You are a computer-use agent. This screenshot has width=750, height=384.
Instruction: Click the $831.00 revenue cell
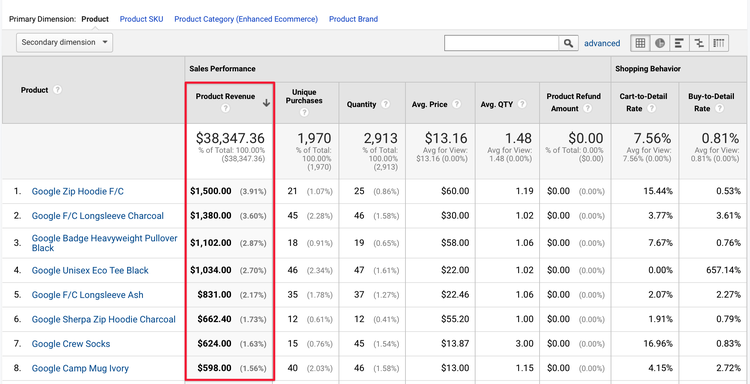(x=215, y=295)
